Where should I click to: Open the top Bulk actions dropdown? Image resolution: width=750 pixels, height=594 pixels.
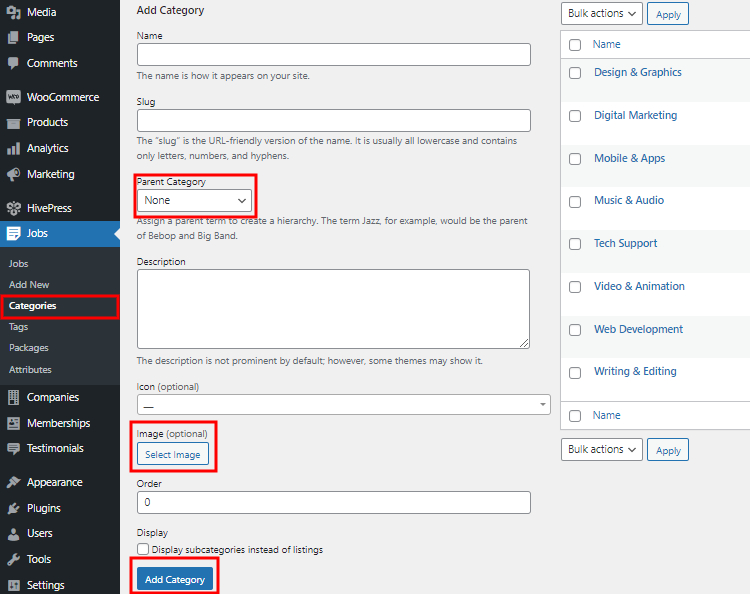602,13
